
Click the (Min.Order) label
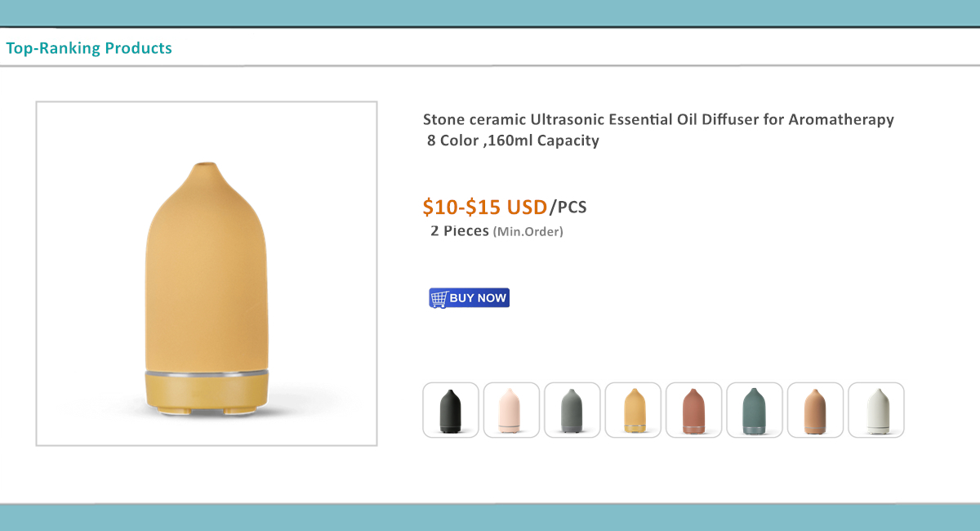coord(528,232)
